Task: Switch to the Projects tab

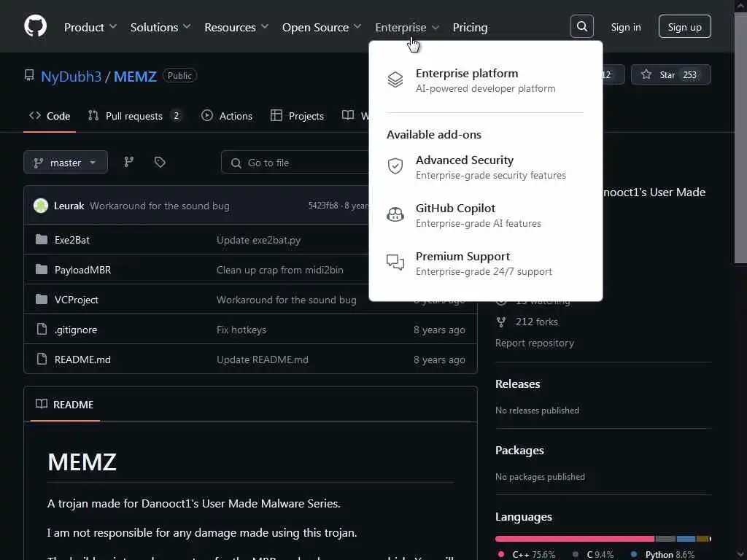Action: 297,116
